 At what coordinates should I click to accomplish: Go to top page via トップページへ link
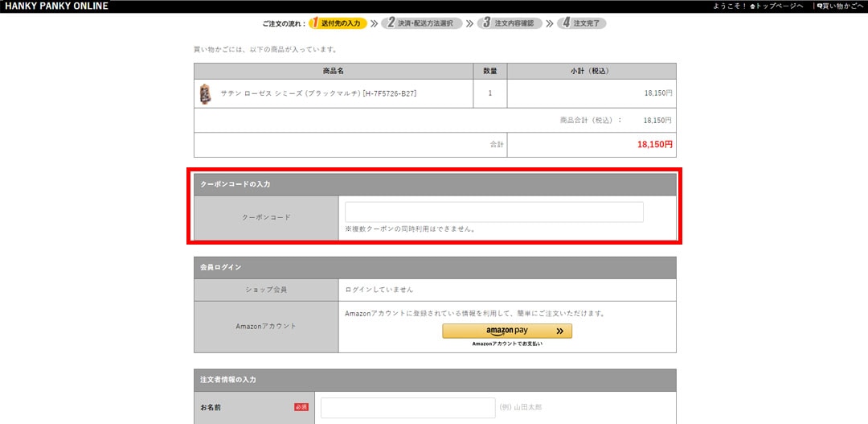tap(779, 6)
